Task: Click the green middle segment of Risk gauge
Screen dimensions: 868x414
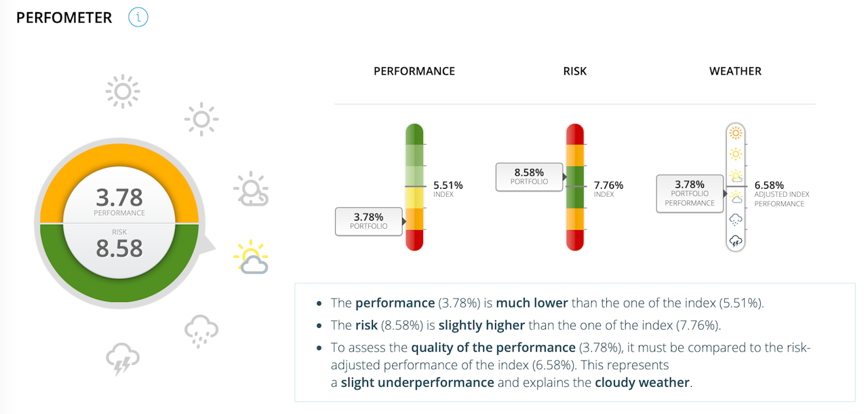Action: click(x=575, y=187)
